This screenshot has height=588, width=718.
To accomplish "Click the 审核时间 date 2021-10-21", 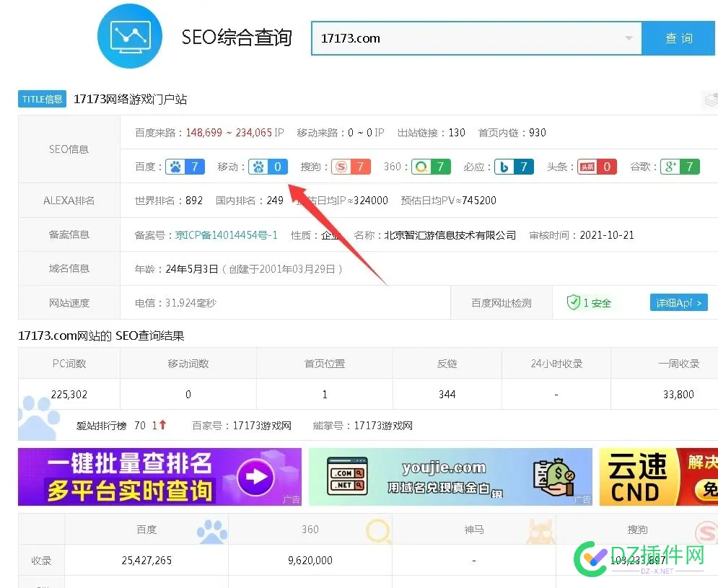I will 607,235.
